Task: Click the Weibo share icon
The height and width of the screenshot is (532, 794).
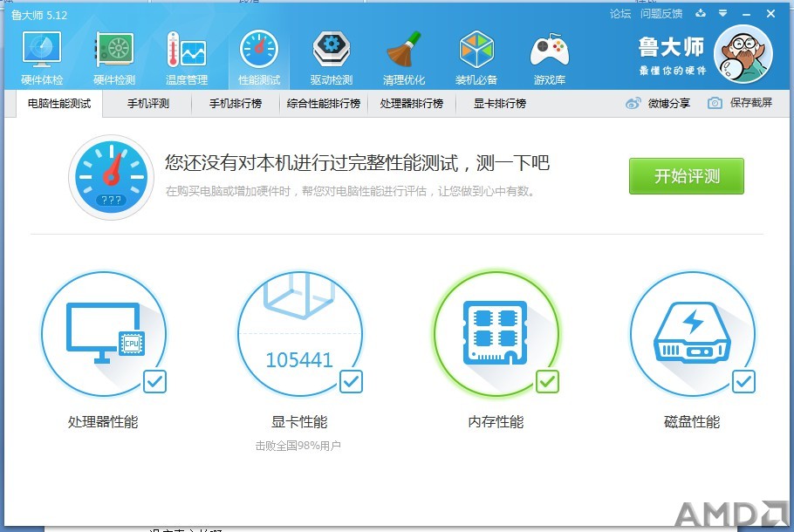Action: pyautogui.click(x=633, y=103)
